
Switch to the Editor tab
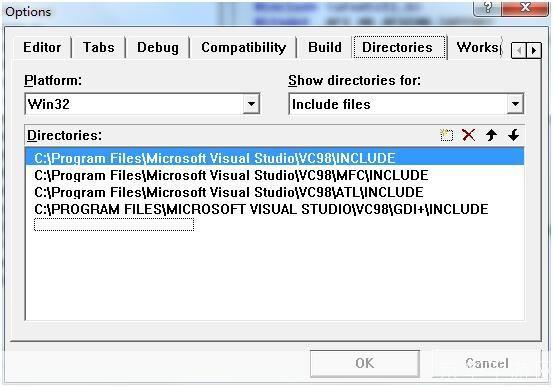click(x=42, y=47)
